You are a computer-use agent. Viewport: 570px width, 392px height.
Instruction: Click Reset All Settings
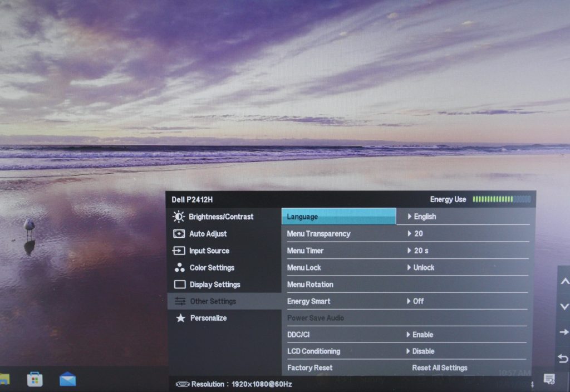coord(440,367)
